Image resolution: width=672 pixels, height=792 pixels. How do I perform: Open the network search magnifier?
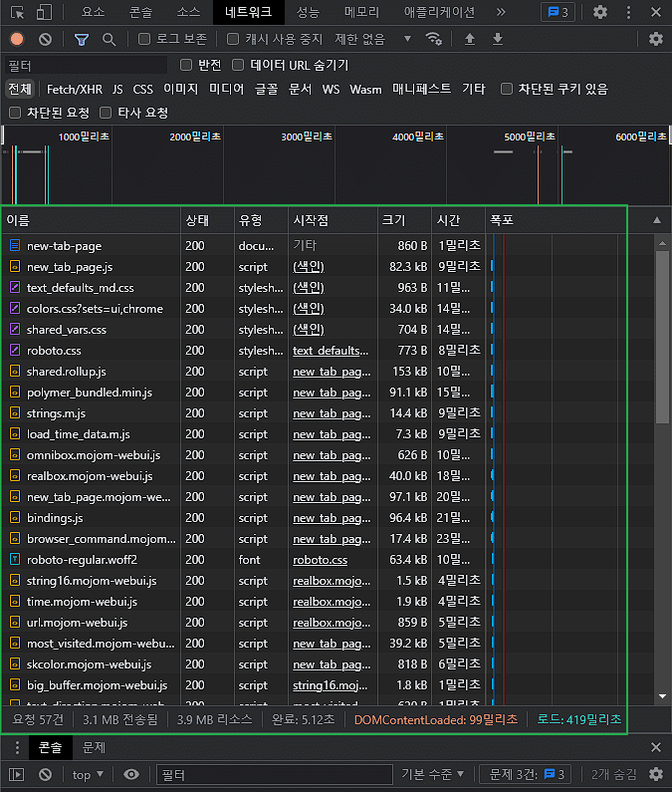coord(110,40)
